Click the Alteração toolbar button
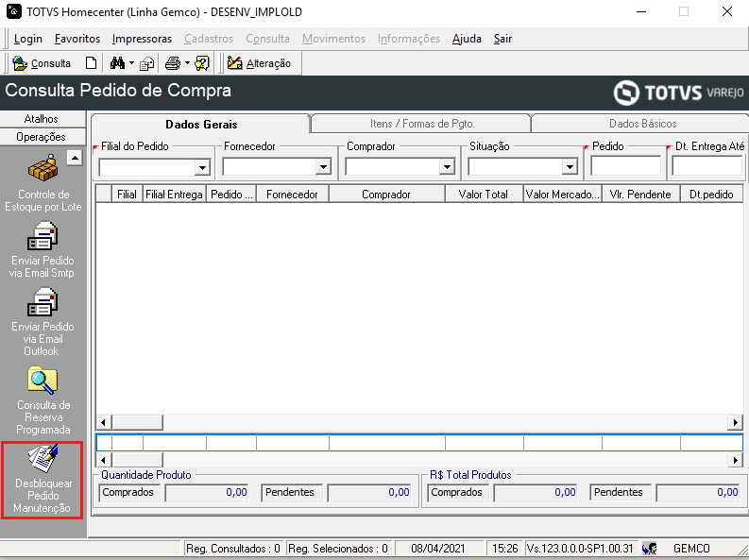 259,63
